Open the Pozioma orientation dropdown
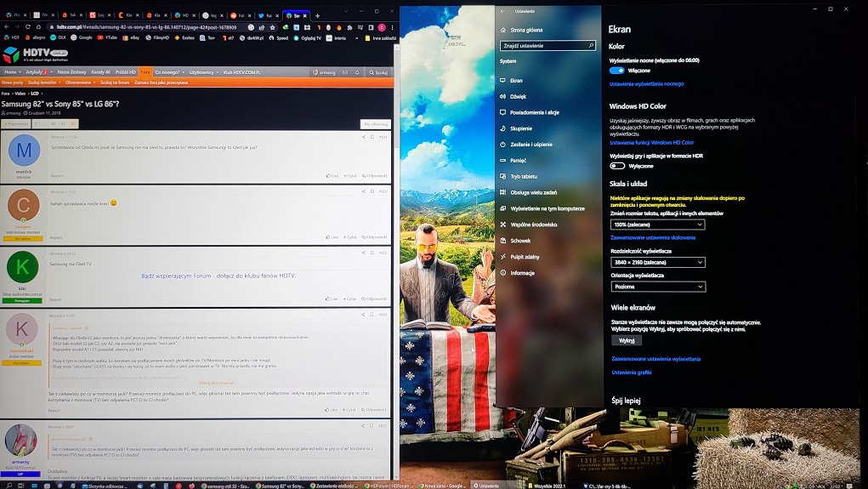The width and height of the screenshot is (868, 489). click(658, 287)
